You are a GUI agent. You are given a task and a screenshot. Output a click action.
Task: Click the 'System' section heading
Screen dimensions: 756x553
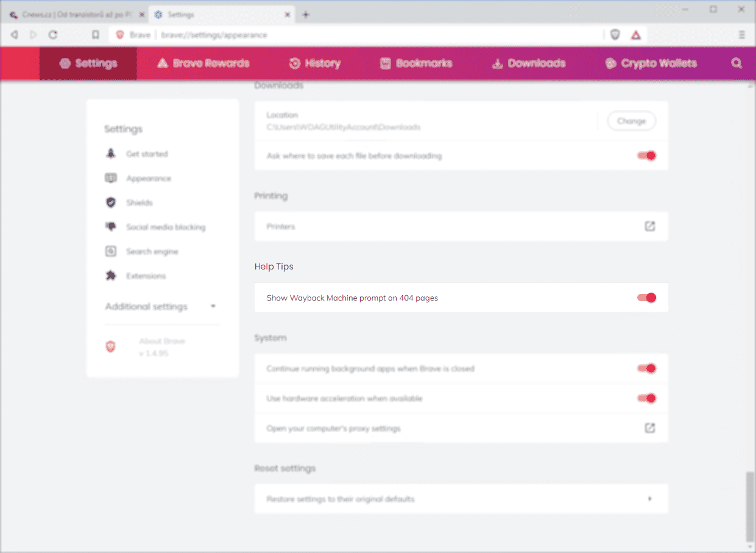coord(270,338)
